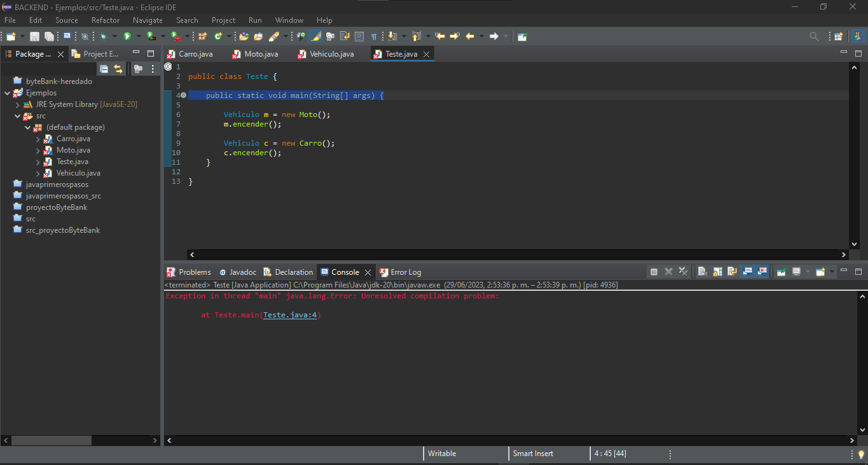
Task: Open the New file dropdown arrow
Action: [x=22, y=36]
